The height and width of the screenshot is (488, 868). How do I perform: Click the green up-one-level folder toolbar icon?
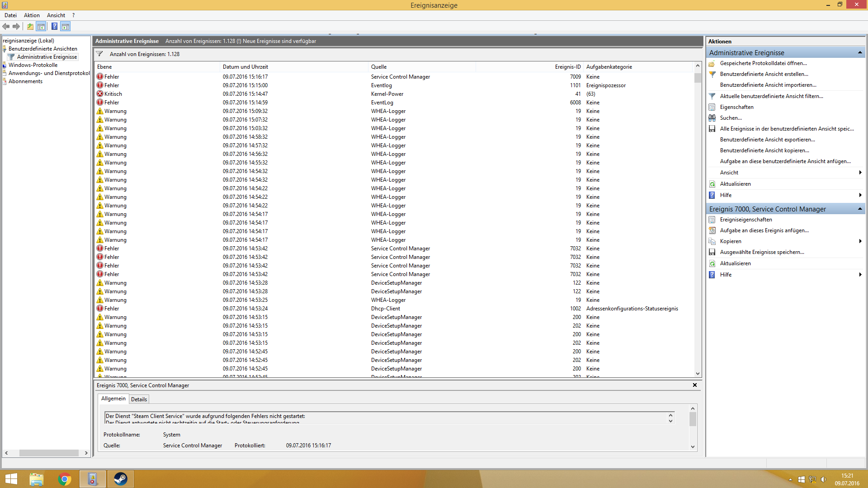pyautogui.click(x=30, y=27)
